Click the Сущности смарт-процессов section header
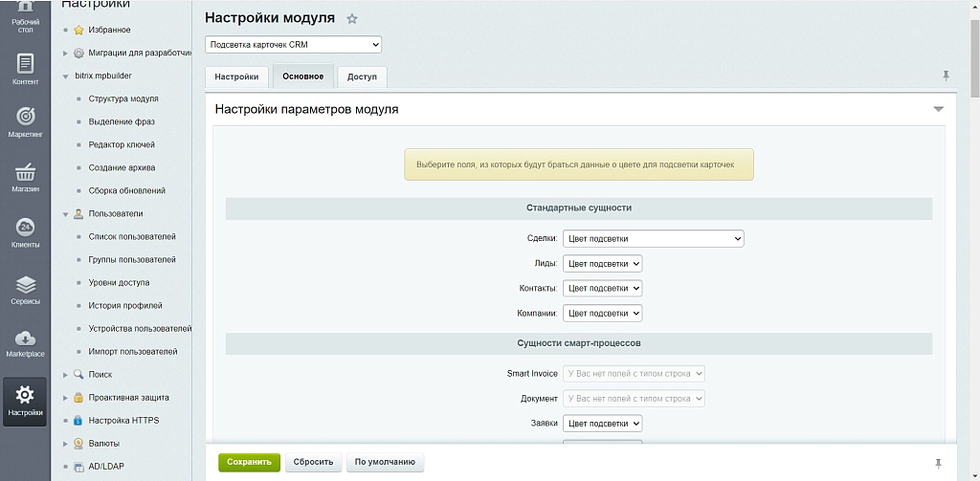The image size is (980, 481). (579, 343)
